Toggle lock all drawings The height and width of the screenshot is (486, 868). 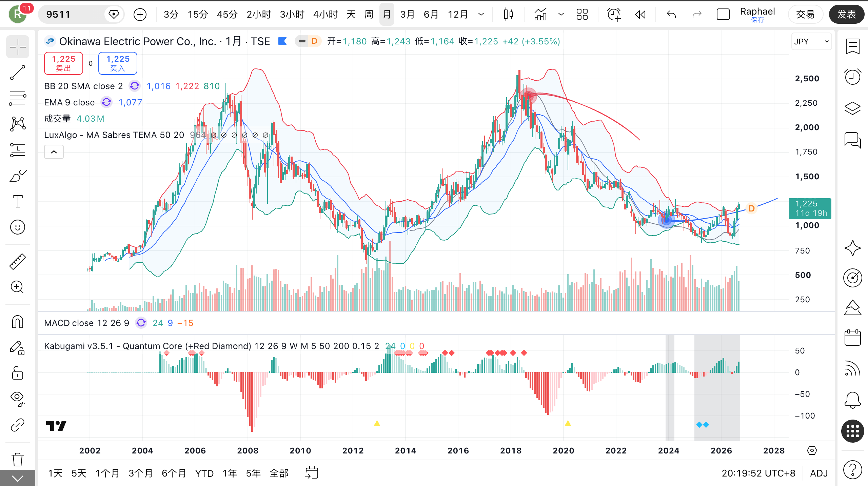[18, 373]
